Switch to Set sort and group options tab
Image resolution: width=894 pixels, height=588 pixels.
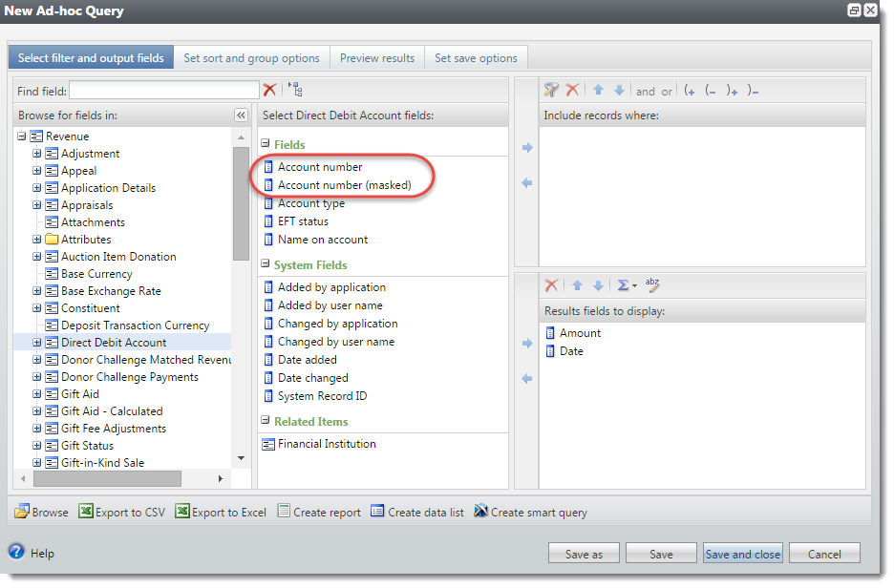[x=251, y=57]
